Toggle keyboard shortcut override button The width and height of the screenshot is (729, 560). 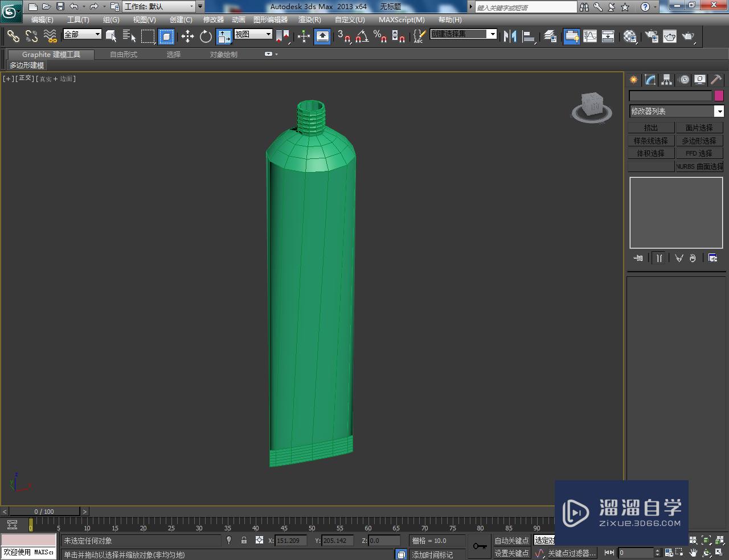click(x=322, y=36)
